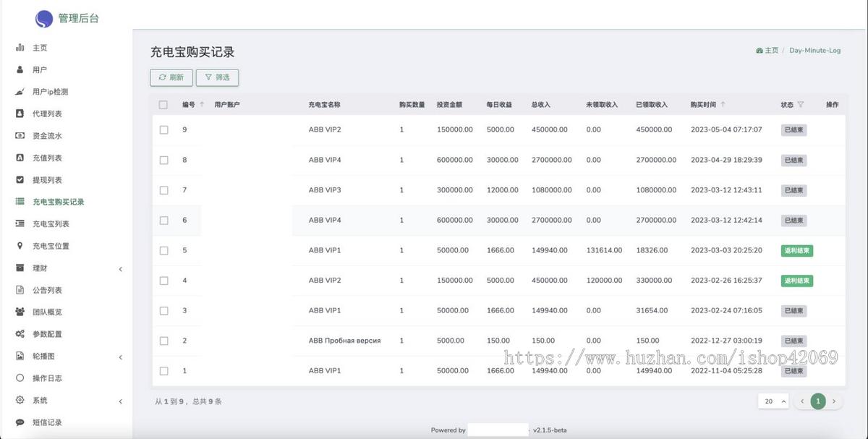
Task: Check the checkbox for row 编号 3
Action: click(x=163, y=311)
